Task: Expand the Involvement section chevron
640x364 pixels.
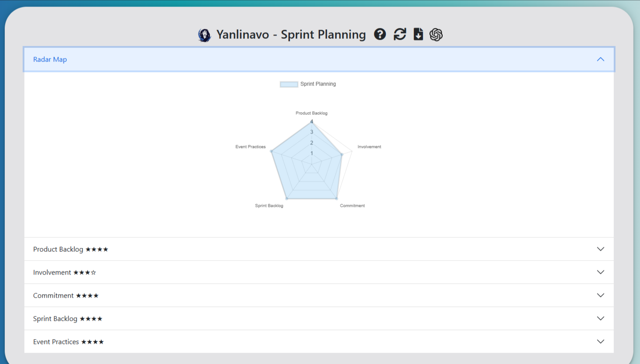Action: [x=600, y=272]
